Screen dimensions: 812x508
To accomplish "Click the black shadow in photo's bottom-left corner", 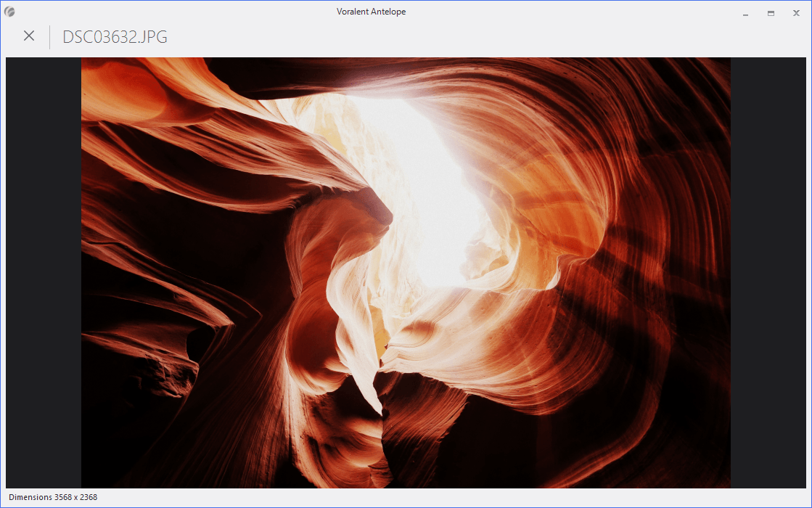I will [x=109, y=464].
